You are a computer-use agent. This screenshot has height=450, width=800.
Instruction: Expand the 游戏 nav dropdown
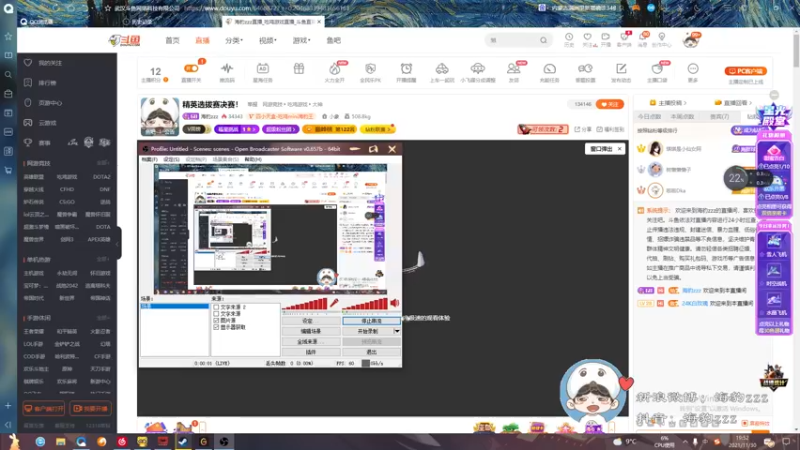click(302, 40)
